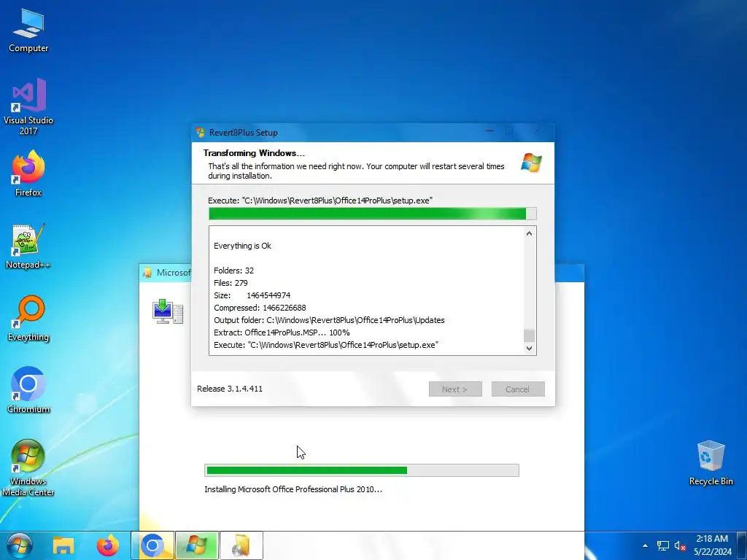Click the 'Release 3.1.4.411' version text
This screenshot has height=560, width=747.
pyautogui.click(x=230, y=389)
